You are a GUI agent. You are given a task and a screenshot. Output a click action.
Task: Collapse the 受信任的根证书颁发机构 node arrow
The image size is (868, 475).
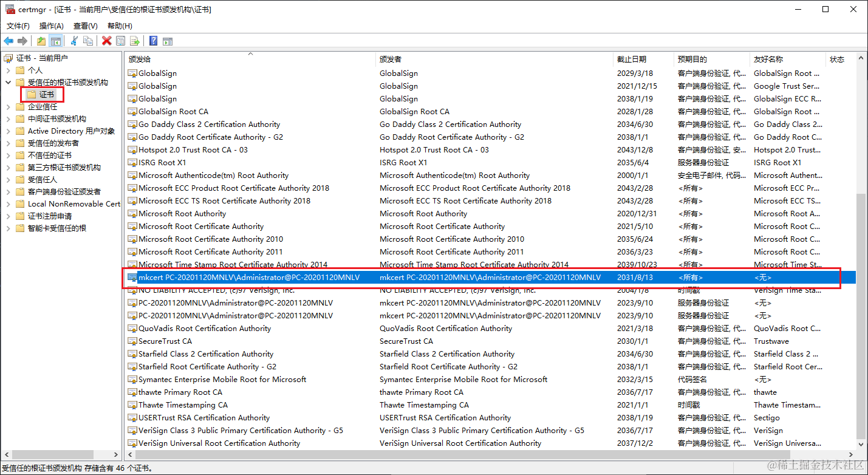pos(8,83)
